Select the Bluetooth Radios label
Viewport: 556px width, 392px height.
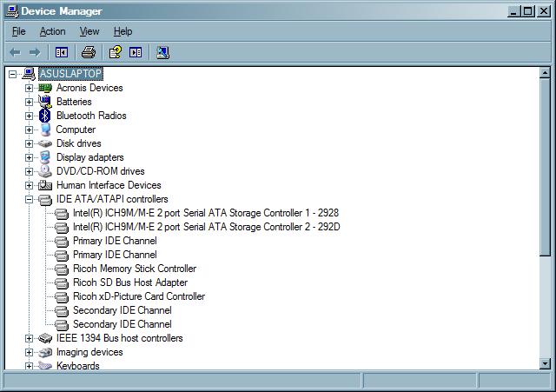point(91,116)
